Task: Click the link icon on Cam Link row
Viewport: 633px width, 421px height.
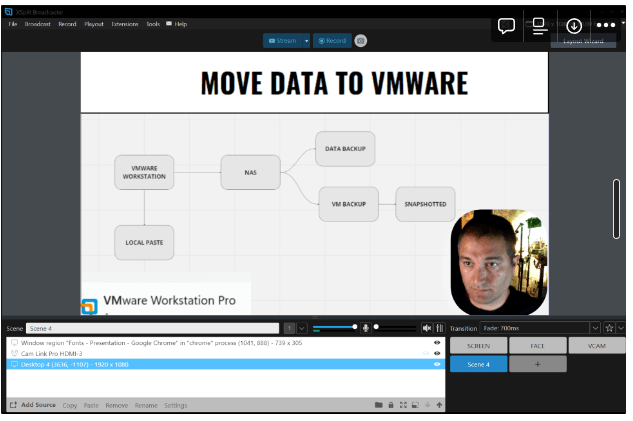Action: pyautogui.click(x=425, y=353)
